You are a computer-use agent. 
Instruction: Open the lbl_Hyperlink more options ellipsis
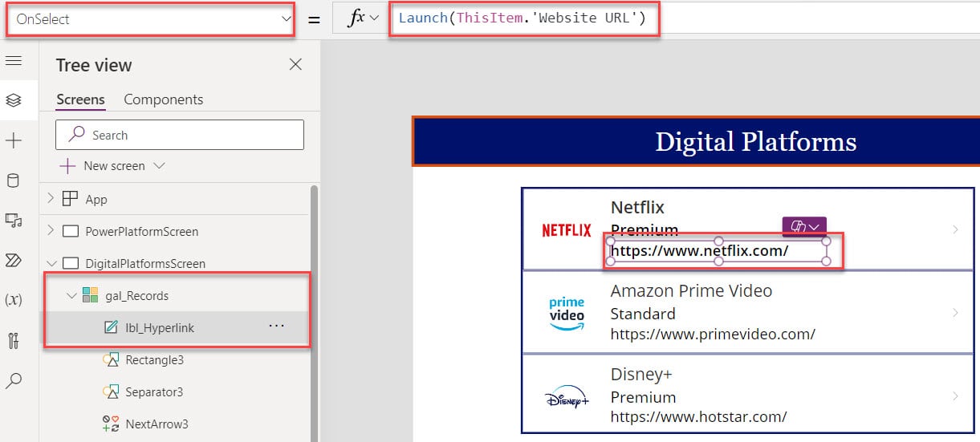coord(276,326)
